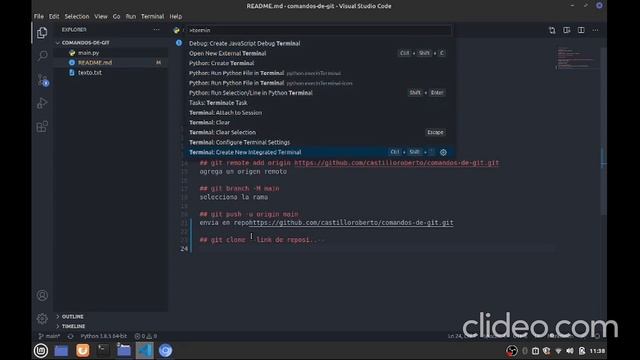Open texto.txt in the explorer
The width and height of the screenshot is (640, 360).
click(90, 73)
